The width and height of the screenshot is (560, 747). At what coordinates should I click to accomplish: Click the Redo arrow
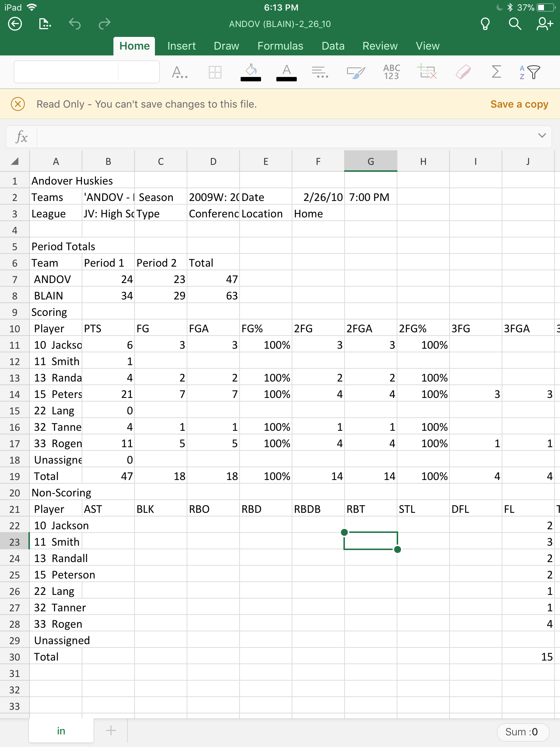point(104,24)
